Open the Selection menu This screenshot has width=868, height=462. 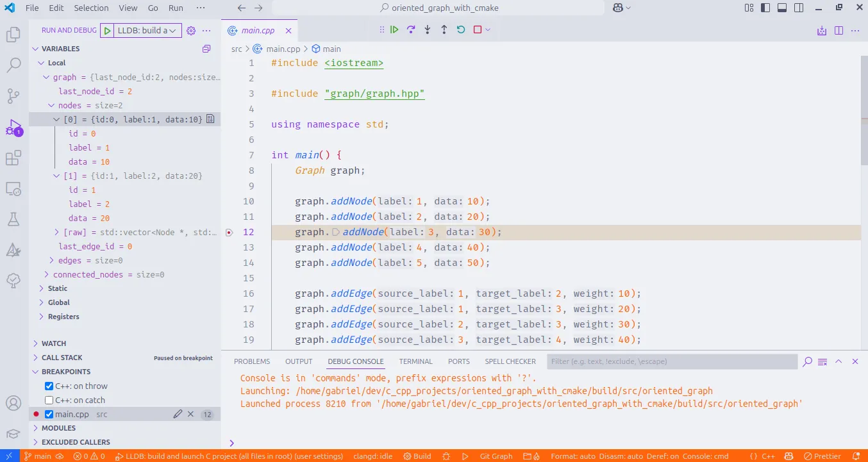[x=91, y=8]
